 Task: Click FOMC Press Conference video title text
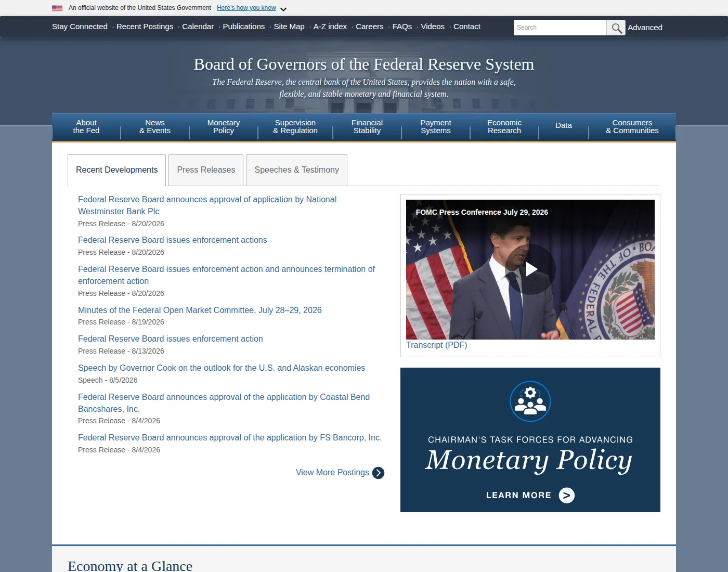pos(482,212)
